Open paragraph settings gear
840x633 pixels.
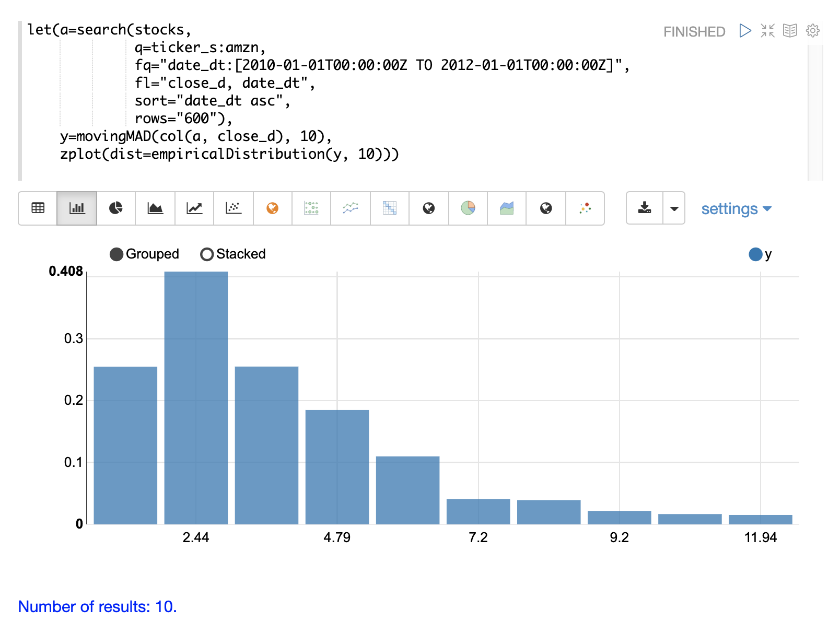coord(812,31)
